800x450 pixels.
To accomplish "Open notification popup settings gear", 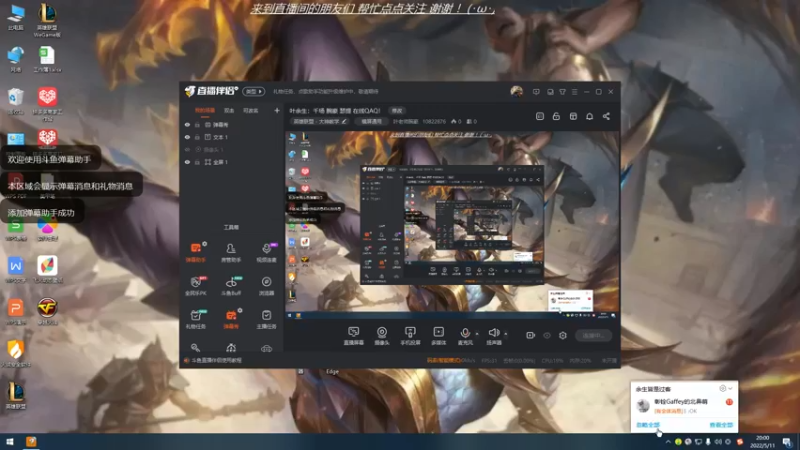I will [722, 389].
